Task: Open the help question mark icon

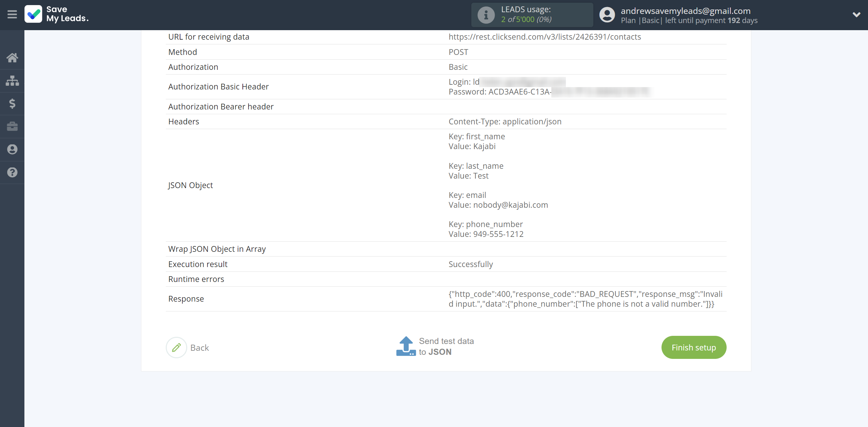Action: [x=12, y=172]
